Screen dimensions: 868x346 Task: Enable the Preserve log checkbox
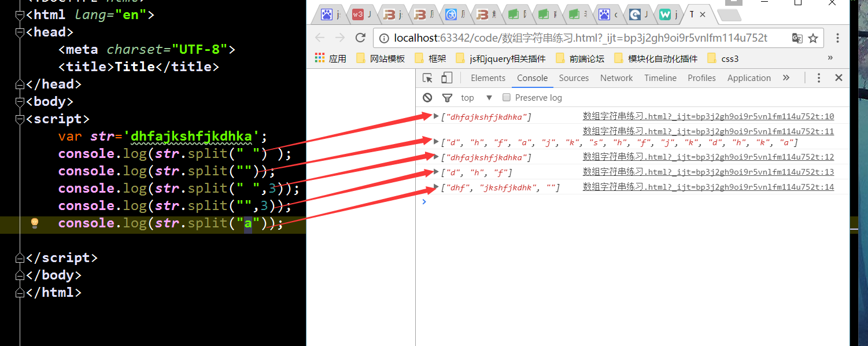507,98
